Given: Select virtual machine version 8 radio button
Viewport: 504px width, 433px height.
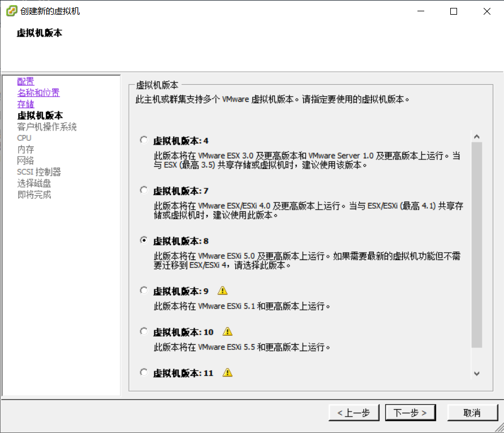Looking at the screenshot, I should click(144, 240).
